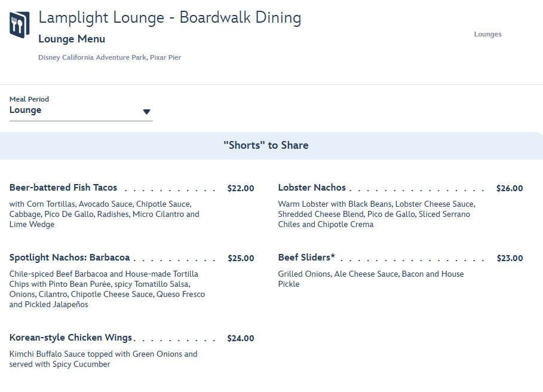Click the $23.00 Beef Sliders price
The height and width of the screenshot is (392, 543).
(x=509, y=258)
